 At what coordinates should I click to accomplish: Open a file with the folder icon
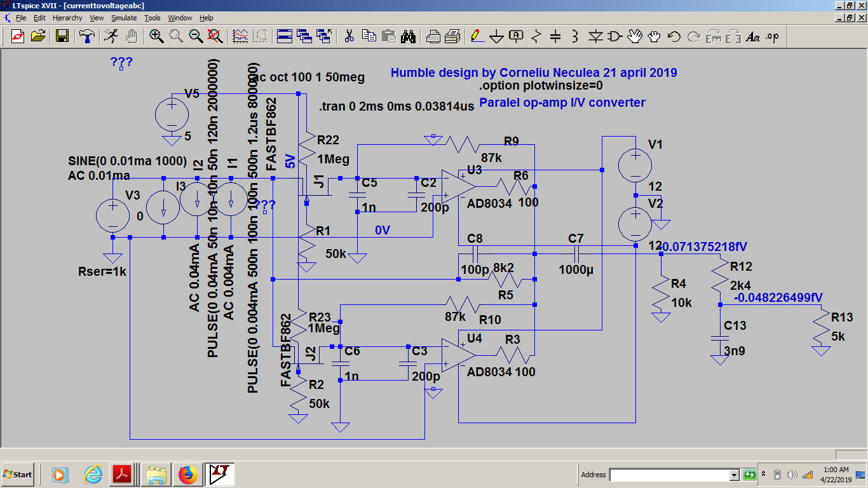point(37,36)
